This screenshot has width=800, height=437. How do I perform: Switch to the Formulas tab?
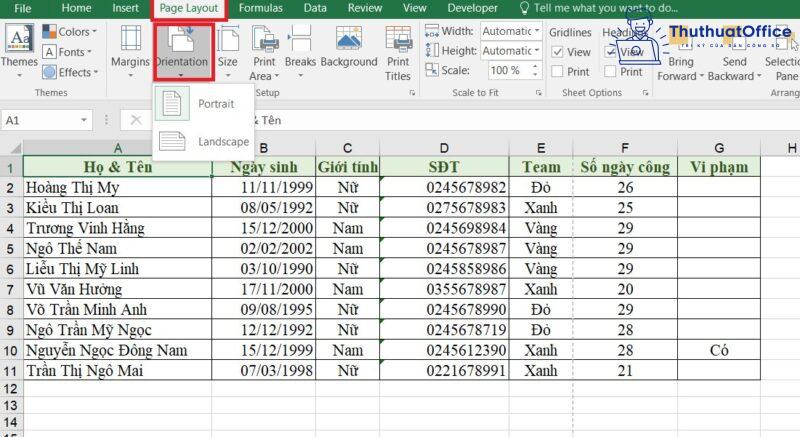coord(260,8)
